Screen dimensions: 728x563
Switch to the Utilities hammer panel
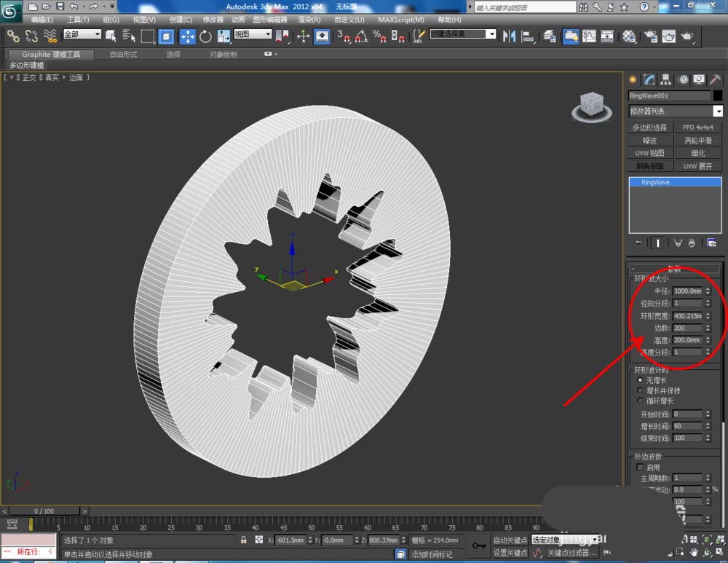pos(715,79)
